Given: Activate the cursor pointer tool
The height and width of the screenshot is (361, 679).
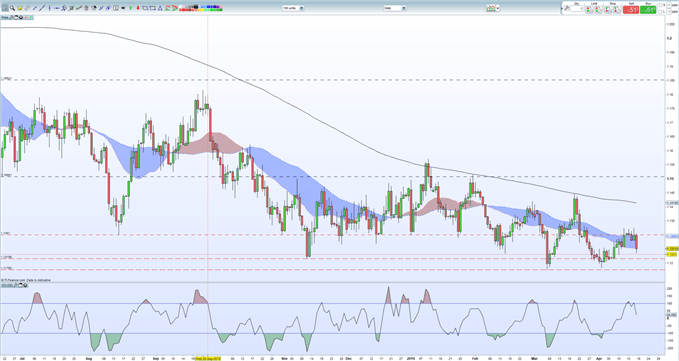Looking at the screenshot, I should pos(5,8).
